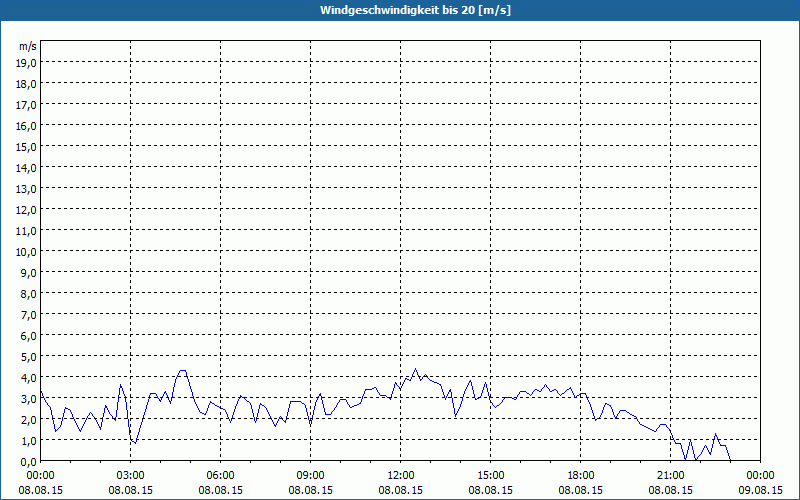Click the 15:00 time axis label
This screenshot has width=800, height=500.
point(490,476)
